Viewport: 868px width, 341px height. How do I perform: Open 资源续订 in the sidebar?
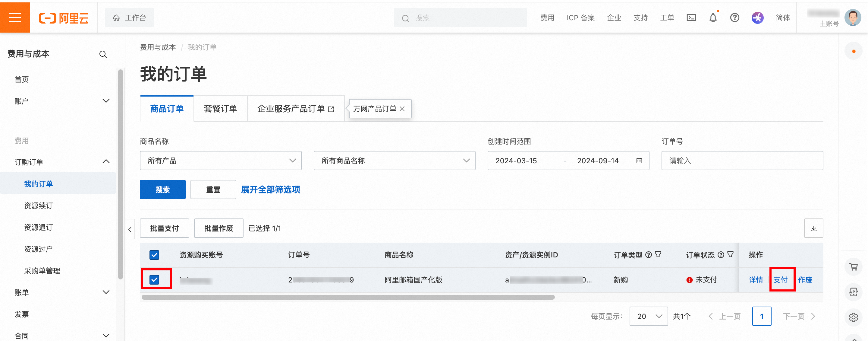[x=38, y=206]
